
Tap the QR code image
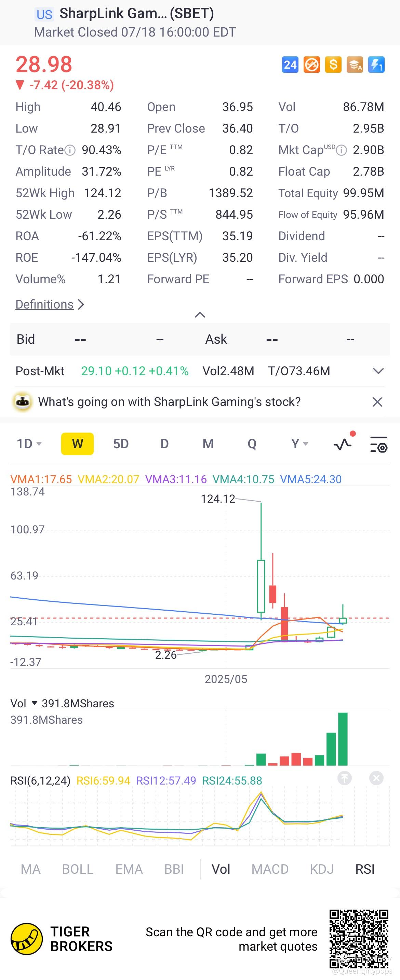(x=359, y=939)
